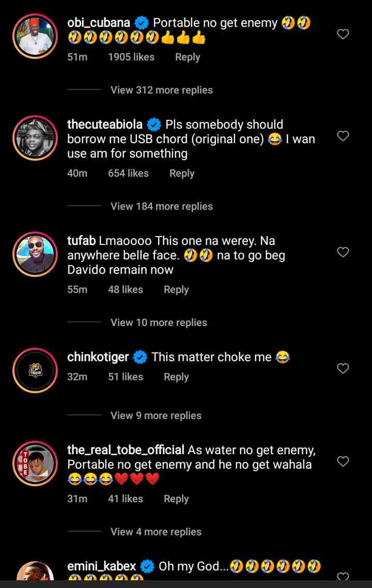
Task: Expand "View 312 more replies"
Action: [161, 90]
